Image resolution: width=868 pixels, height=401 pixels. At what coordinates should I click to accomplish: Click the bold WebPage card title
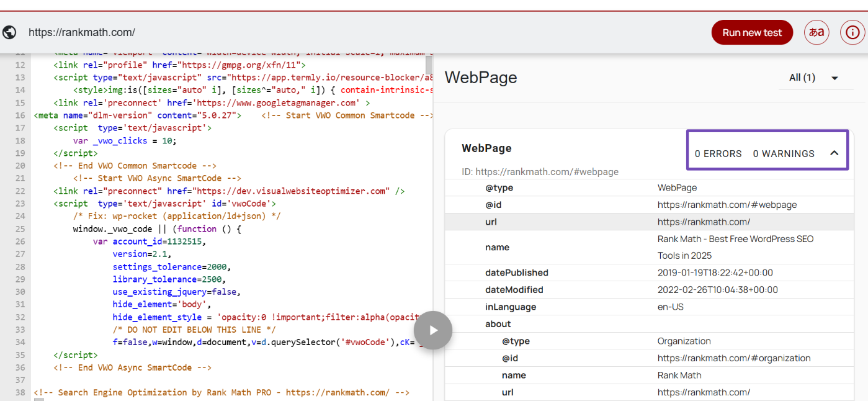pyautogui.click(x=486, y=148)
